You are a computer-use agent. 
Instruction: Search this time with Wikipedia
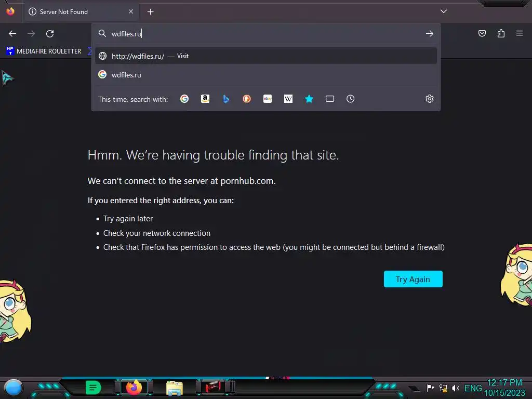(x=288, y=99)
